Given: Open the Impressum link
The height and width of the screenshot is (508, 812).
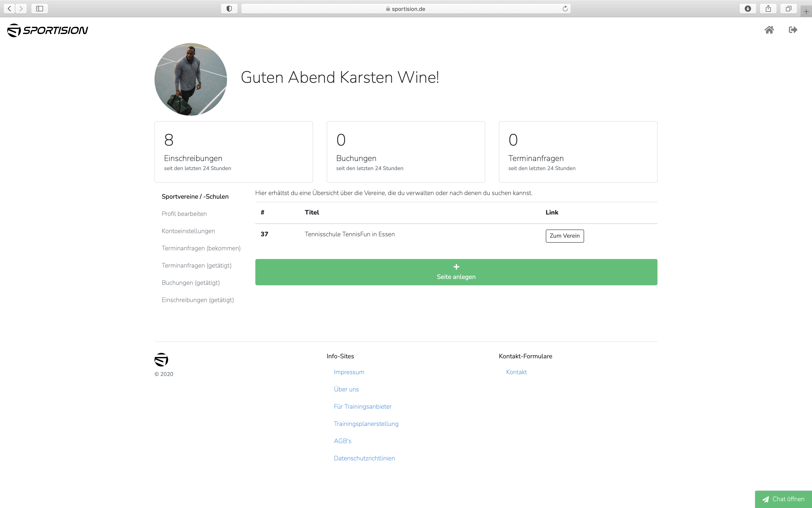Looking at the screenshot, I should tap(349, 372).
